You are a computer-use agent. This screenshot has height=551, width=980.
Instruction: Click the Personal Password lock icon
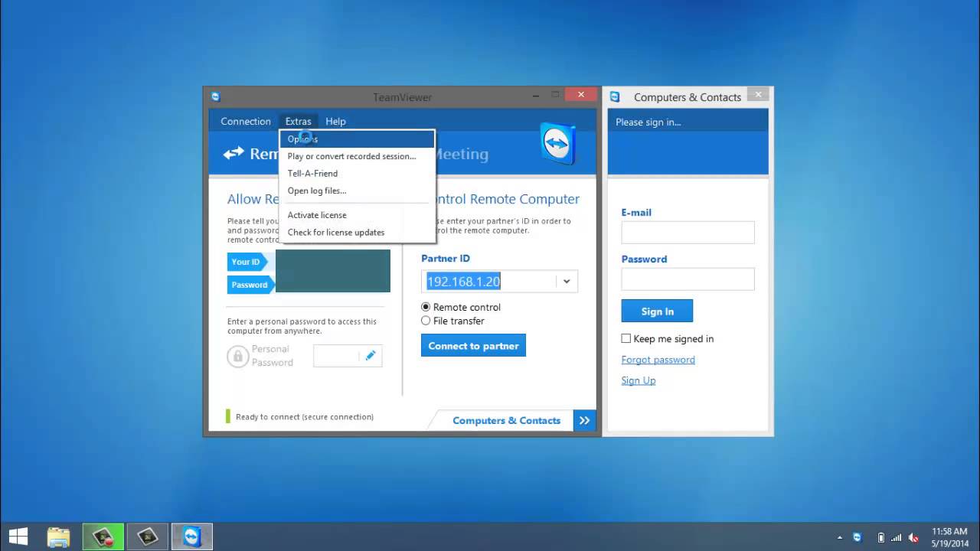point(237,357)
